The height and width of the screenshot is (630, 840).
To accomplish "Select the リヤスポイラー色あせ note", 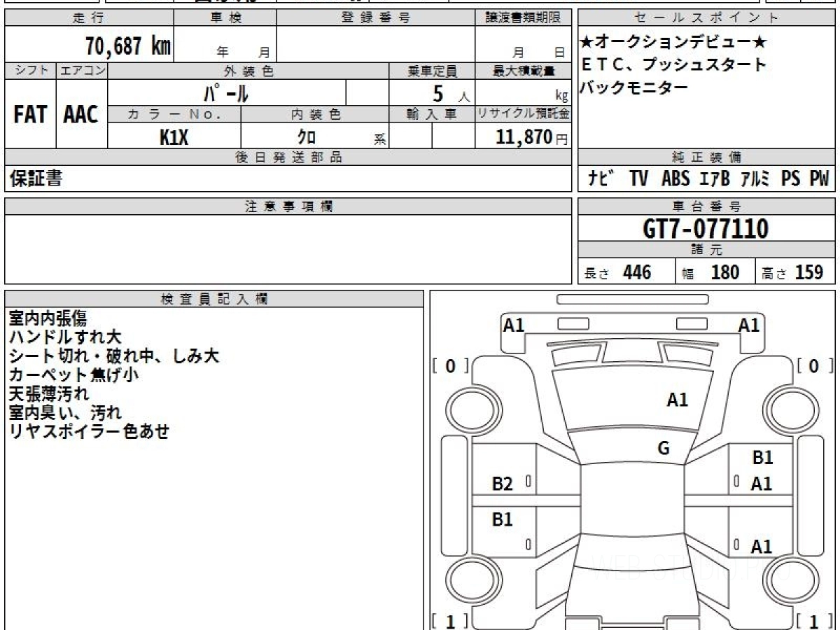I will 89,431.
